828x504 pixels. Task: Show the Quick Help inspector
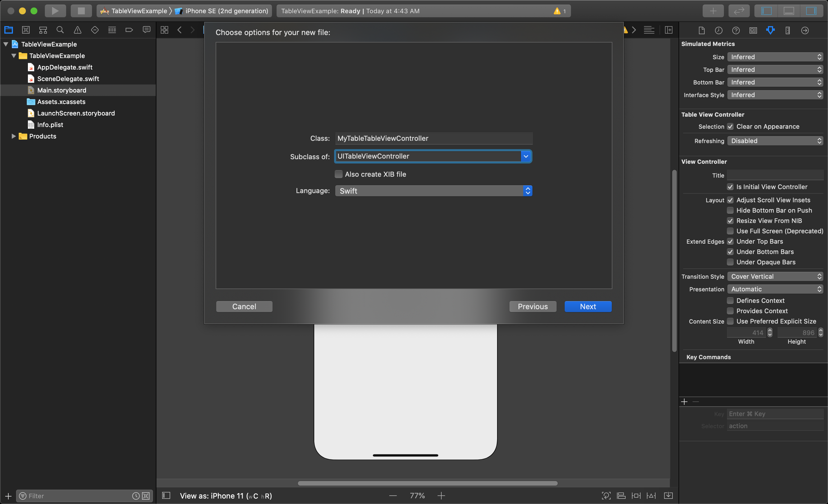pos(736,30)
